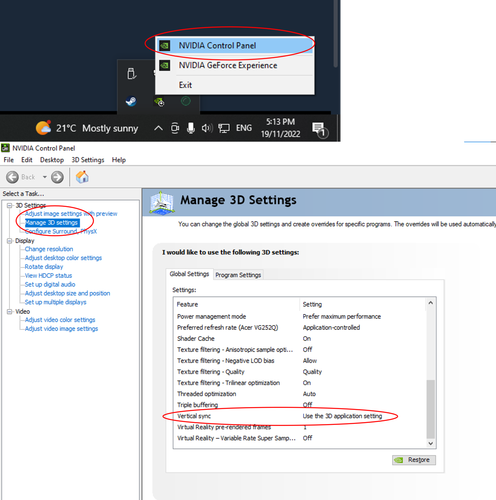
Task: Open the Edit menu
Action: (x=27, y=160)
